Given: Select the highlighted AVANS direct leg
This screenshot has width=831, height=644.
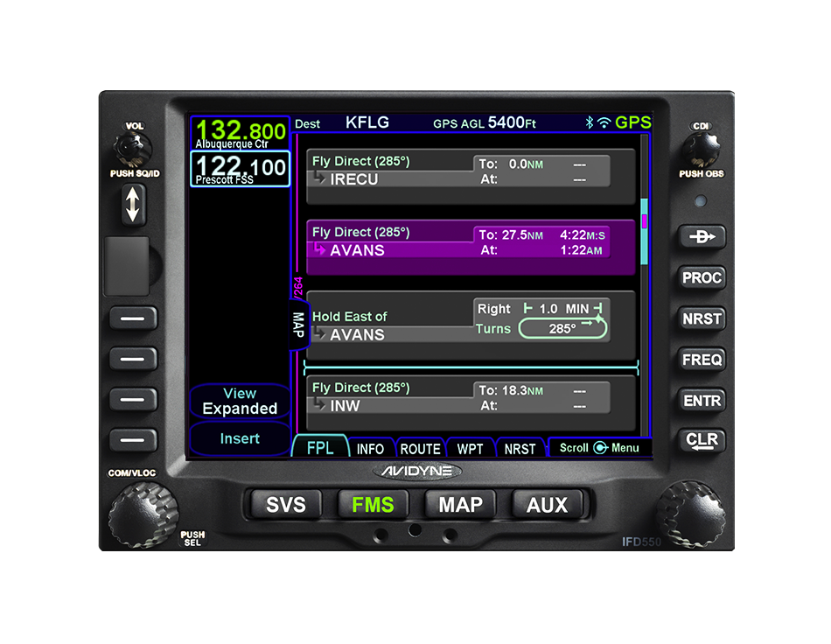Looking at the screenshot, I should (471, 248).
